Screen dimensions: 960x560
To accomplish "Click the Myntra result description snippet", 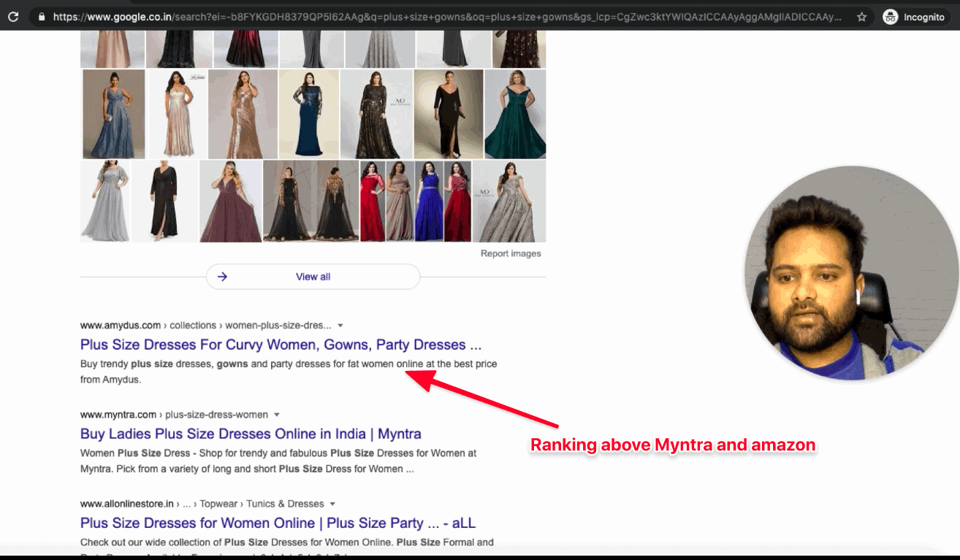I will point(278,461).
